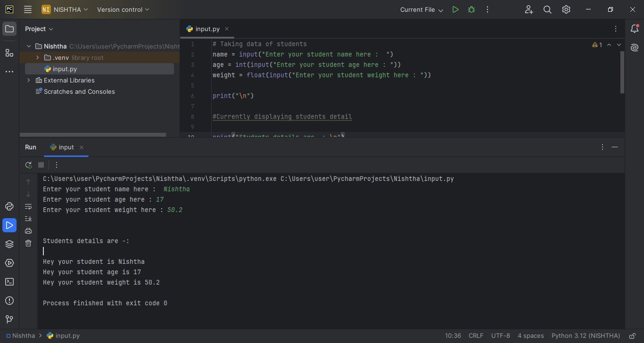Open the Terminal tool window icon
644x343 pixels.
tap(9, 282)
